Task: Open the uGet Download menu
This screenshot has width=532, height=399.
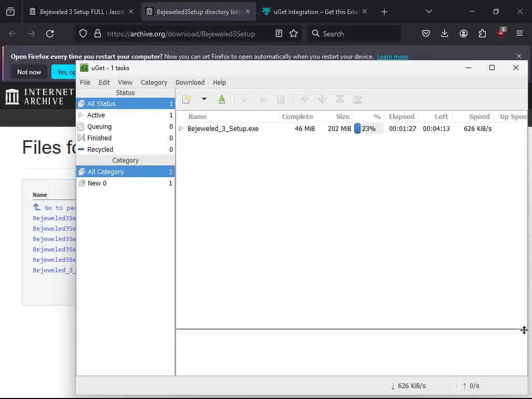Action: pyautogui.click(x=190, y=83)
